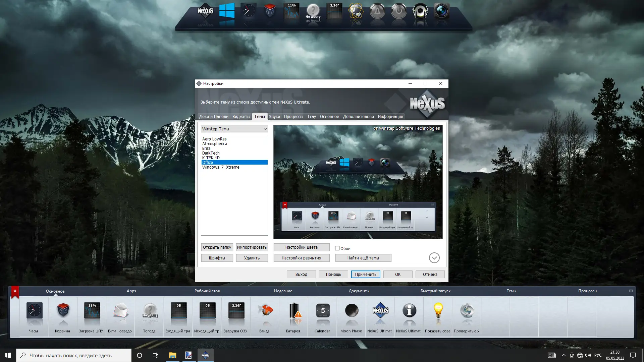This screenshot has height=362, width=644.
Task: Open Настройки цвета color settings
Action: tap(301, 247)
